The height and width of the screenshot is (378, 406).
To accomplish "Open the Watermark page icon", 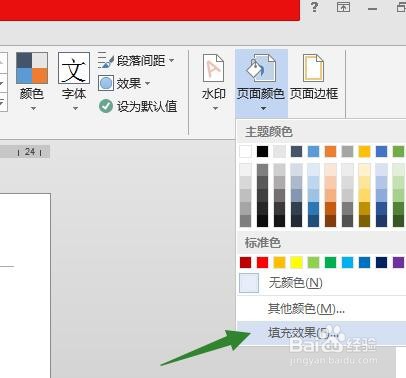I will click(x=213, y=68).
